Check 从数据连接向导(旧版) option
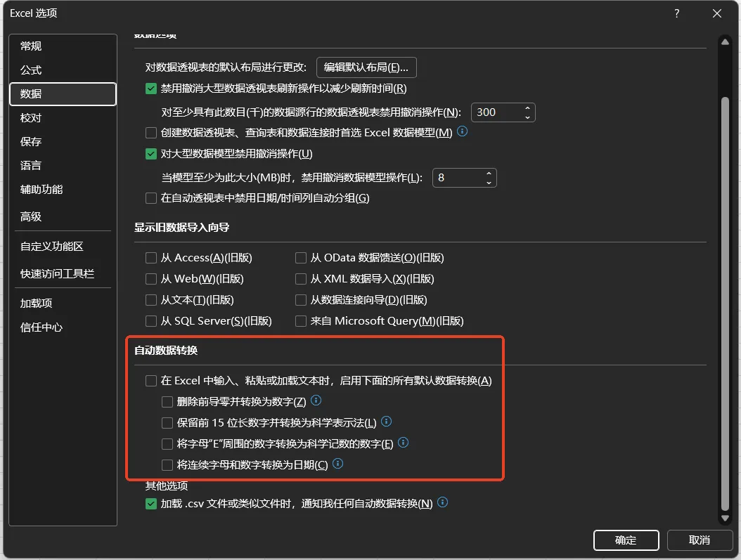 pos(301,300)
